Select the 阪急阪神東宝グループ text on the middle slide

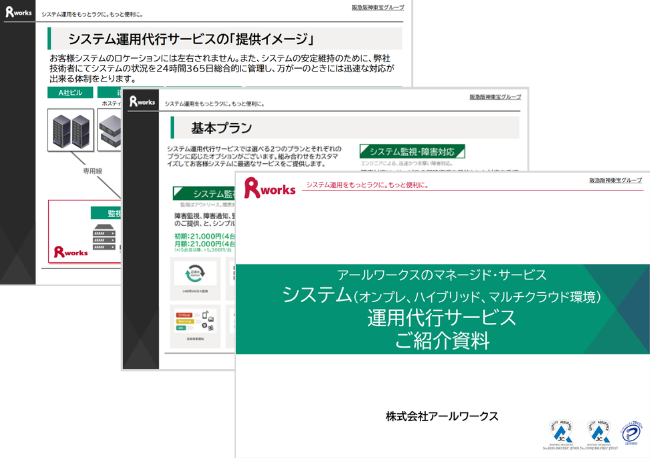coord(495,97)
